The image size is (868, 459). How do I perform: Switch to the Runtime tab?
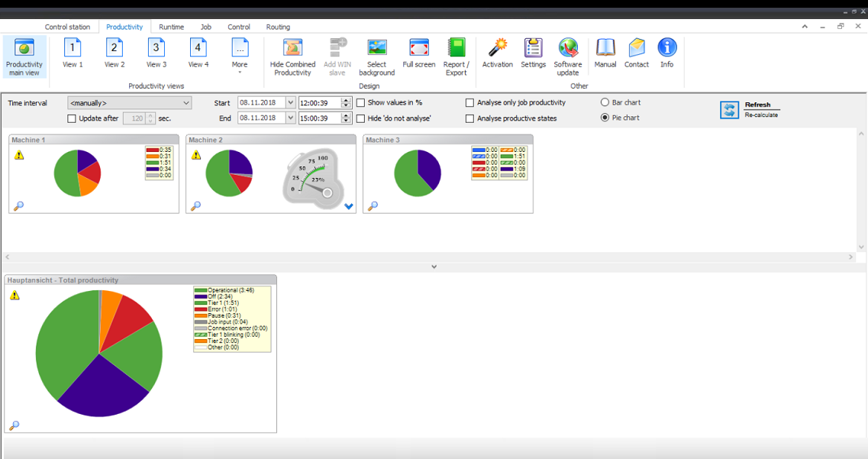pyautogui.click(x=171, y=27)
